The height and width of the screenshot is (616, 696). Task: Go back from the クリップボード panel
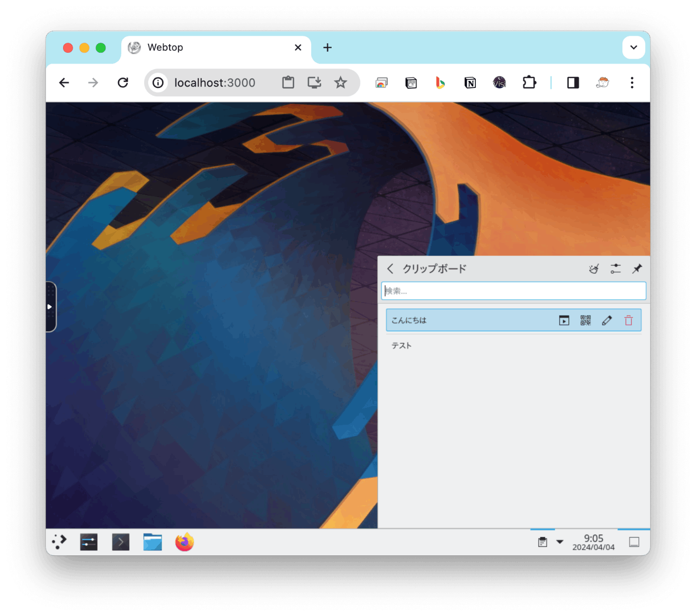pos(390,269)
